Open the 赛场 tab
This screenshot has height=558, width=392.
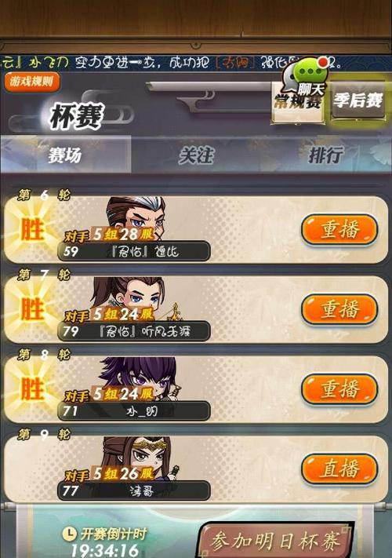pyautogui.click(x=66, y=155)
